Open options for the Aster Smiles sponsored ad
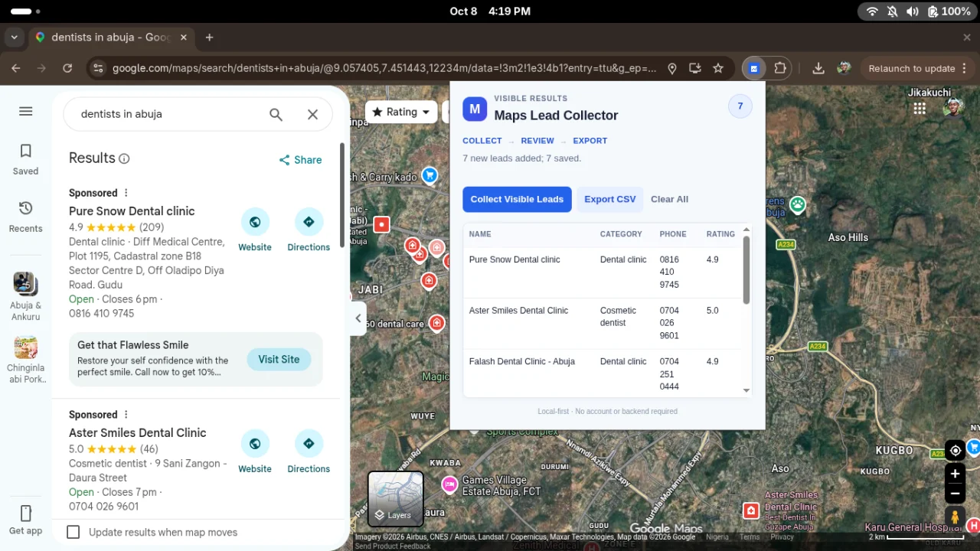980x551 pixels. (126, 415)
